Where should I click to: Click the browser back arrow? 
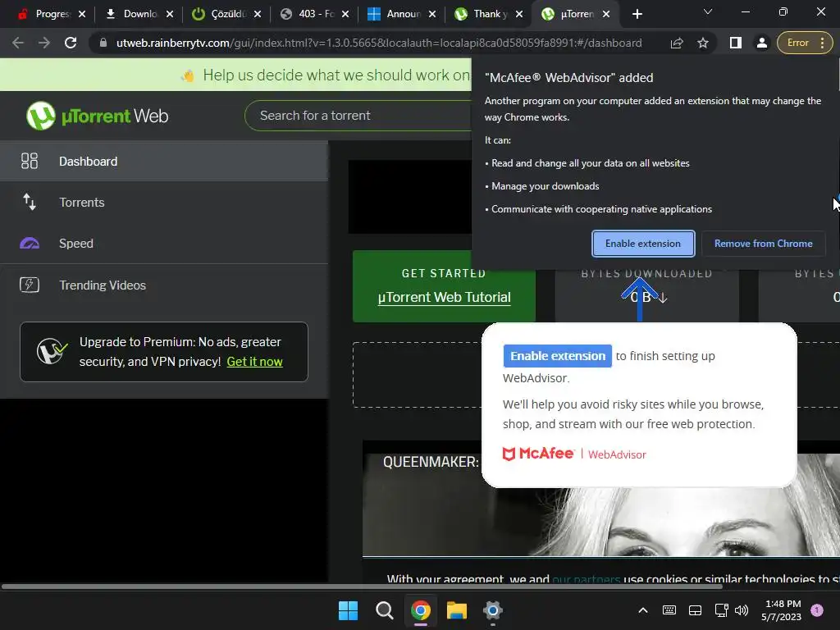pyautogui.click(x=18, y=43)
